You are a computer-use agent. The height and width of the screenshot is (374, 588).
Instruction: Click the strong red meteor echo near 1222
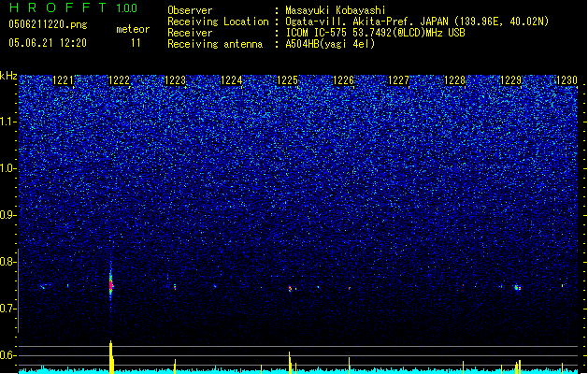(x=110, y=285)
